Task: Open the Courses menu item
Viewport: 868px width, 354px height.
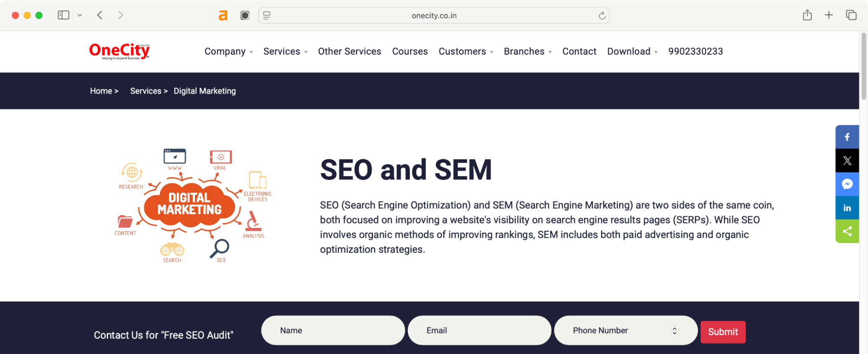Action: 409,51
